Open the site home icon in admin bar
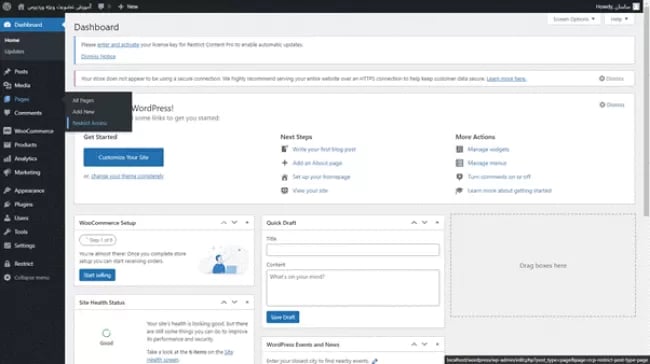This screenshot has width=650, height=364. (21, 7)
